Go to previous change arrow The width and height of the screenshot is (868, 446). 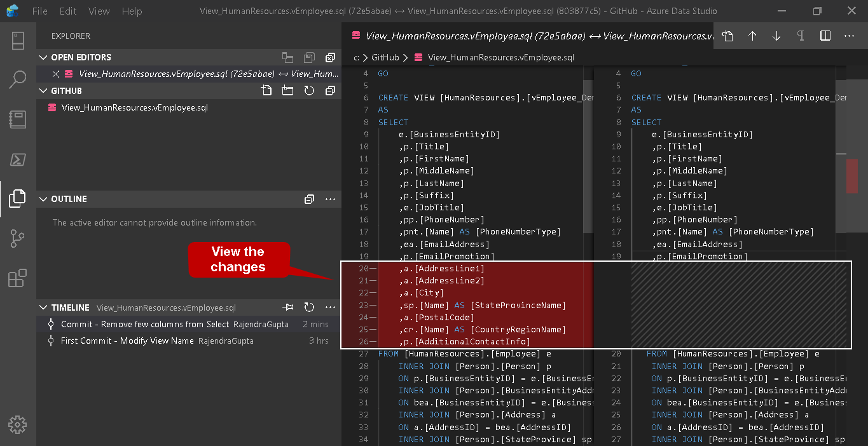752,36
